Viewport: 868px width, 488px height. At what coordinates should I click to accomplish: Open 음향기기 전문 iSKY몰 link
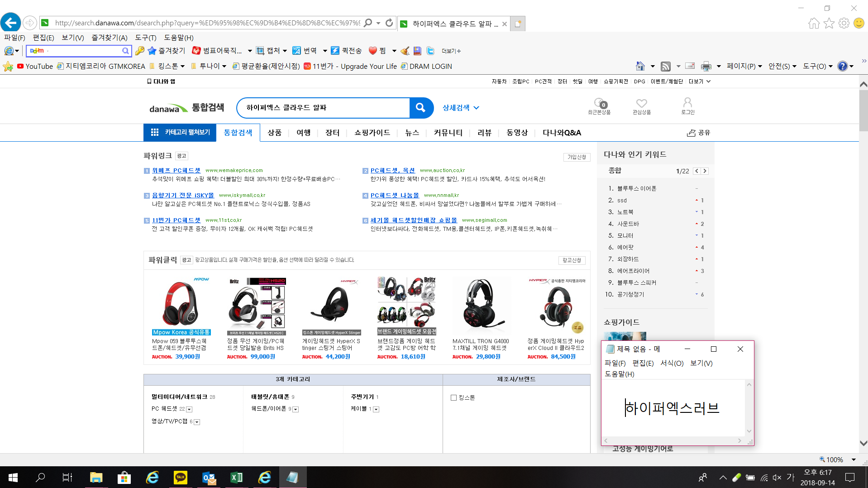click(183, 195)
